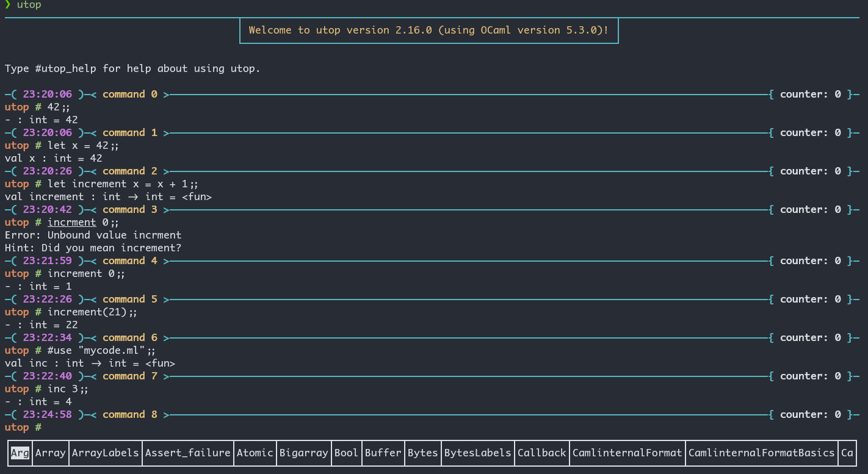Click the welcome to utop banner
Screen dimensions: 868x474
429,30
